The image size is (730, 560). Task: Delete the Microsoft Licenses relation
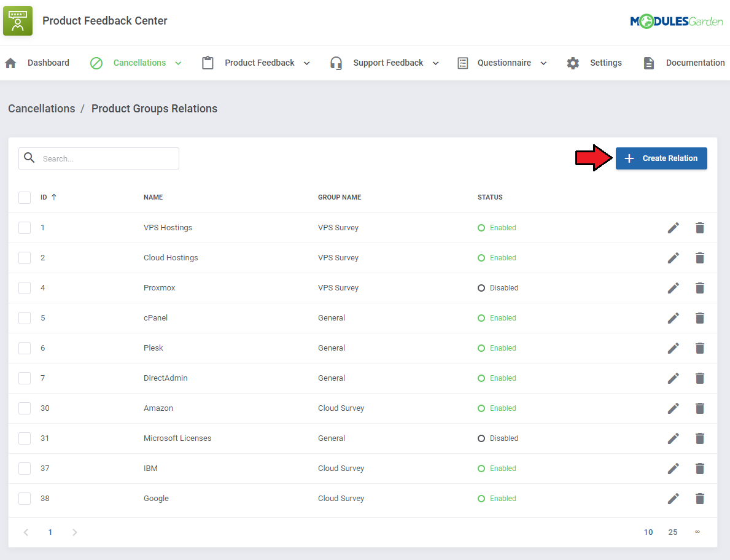[699, 438]
